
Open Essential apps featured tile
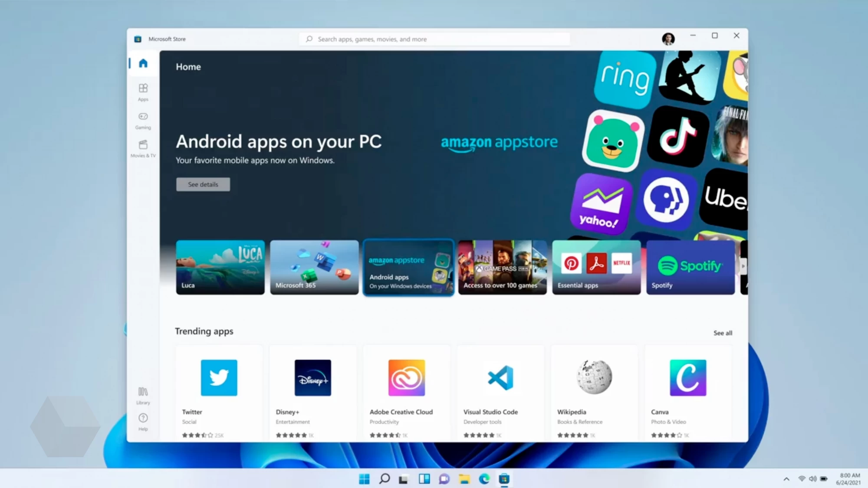595,267
